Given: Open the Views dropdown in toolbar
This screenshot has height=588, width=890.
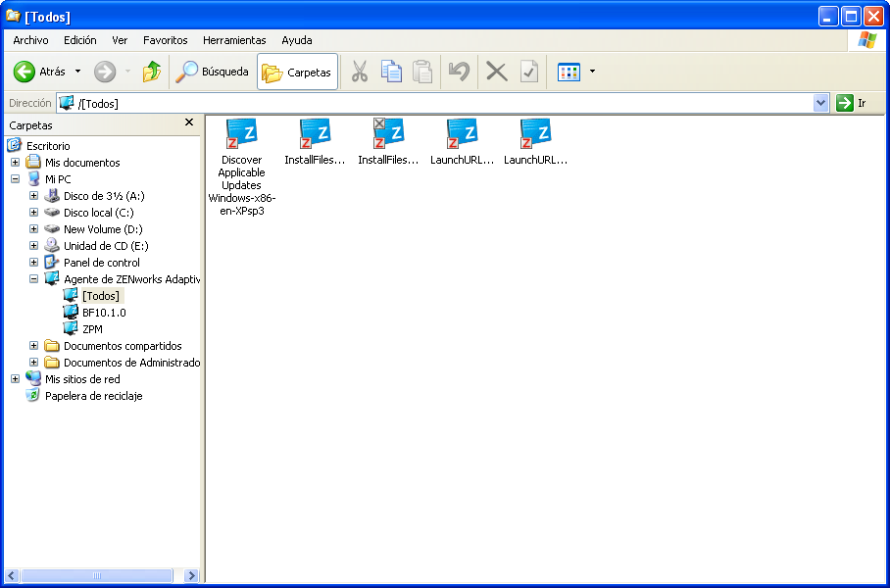Looking at the screenshot, I should click(592, 73).
